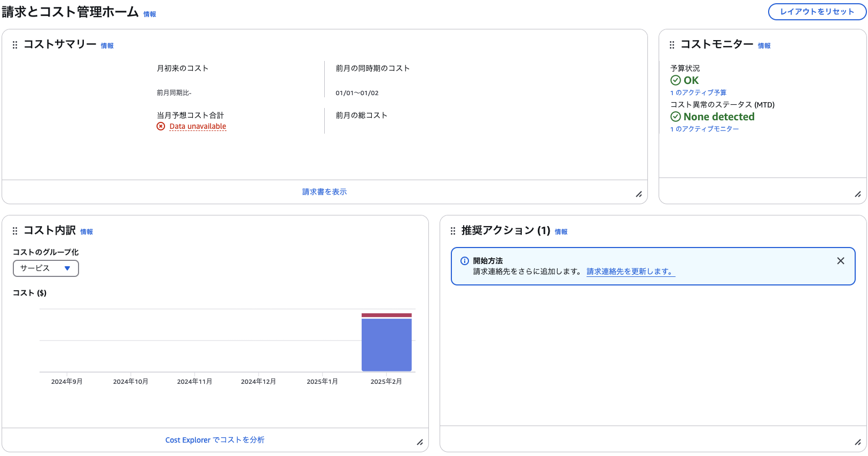Click the 2025年2月 axis label
Viewport: 868px width, 456px height.
pos(386,382)
